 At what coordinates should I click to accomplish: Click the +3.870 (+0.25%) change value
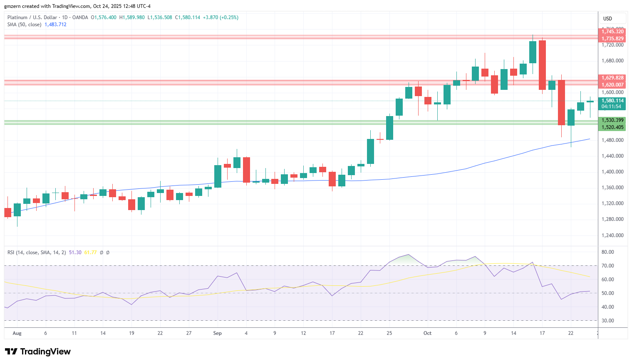(x=221, y=17)
